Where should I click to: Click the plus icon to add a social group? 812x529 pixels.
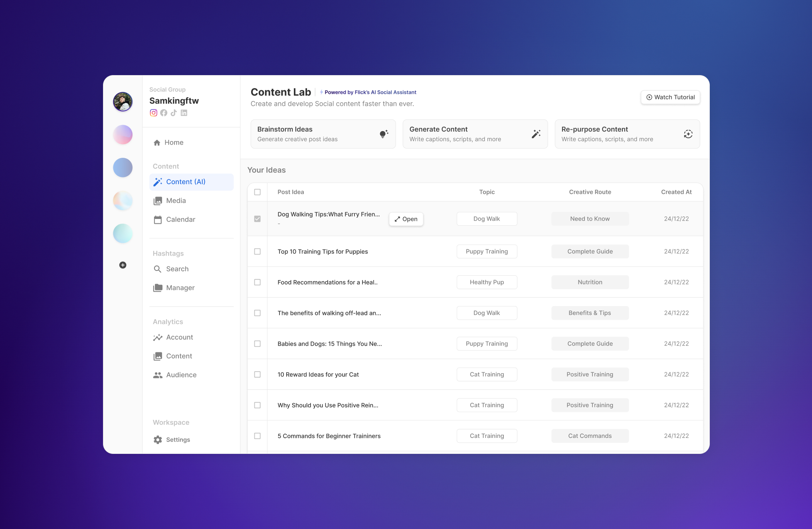(x=123, y=265)
